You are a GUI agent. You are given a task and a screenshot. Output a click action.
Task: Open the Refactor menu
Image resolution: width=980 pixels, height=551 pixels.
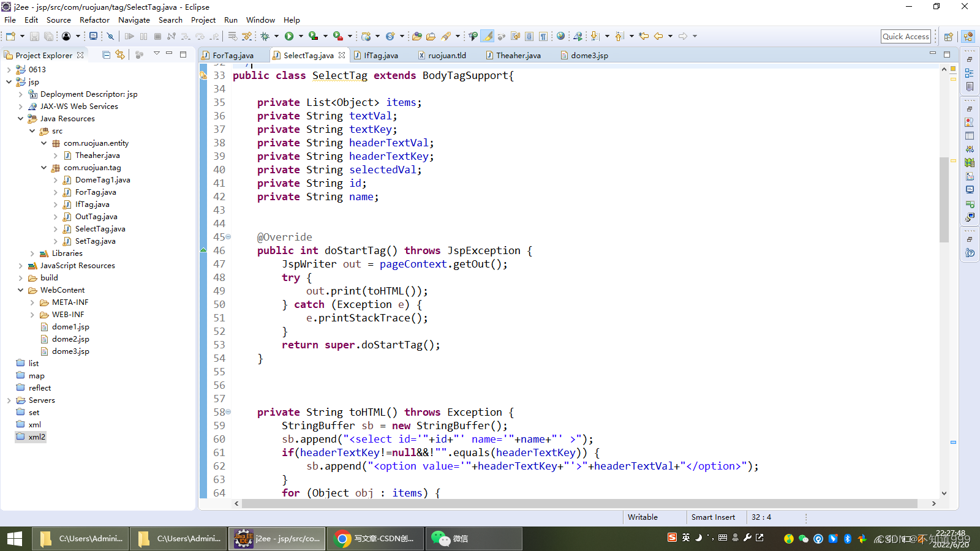point(94,20)
